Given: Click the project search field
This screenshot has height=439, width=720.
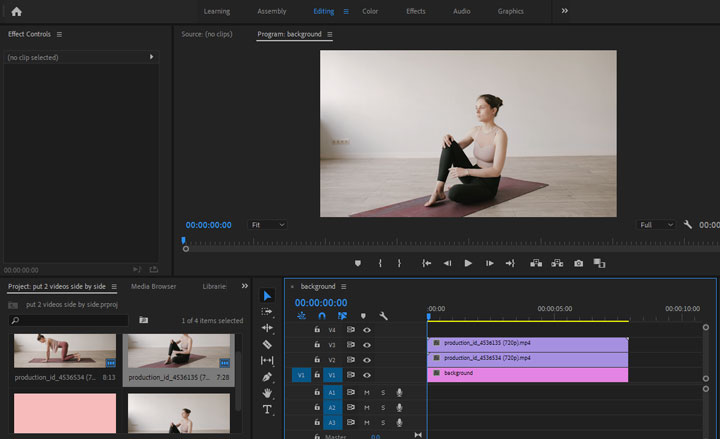Looking at the screenshot, I should click(70, 320).
